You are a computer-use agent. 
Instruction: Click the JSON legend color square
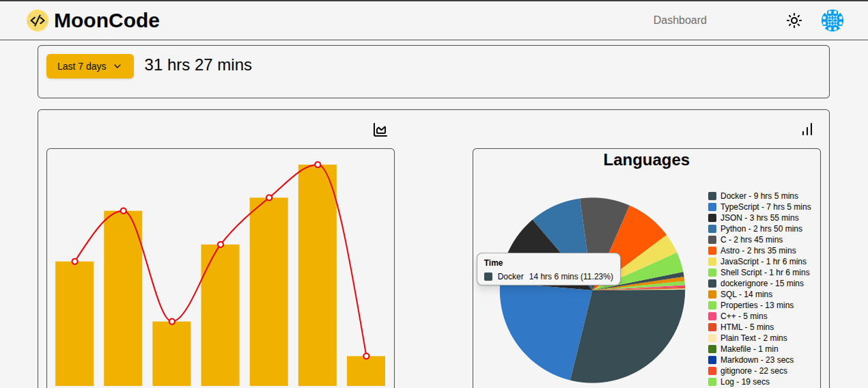712,218
